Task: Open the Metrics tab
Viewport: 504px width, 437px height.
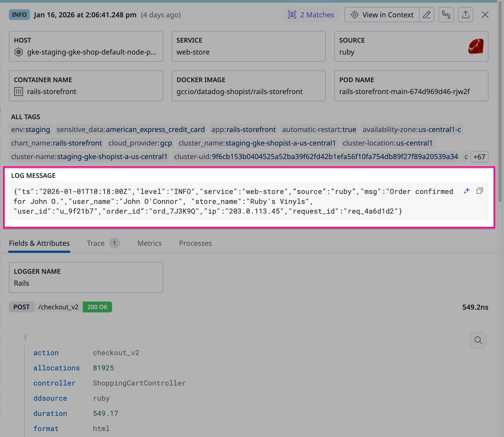Action: [x=149, y=243]
